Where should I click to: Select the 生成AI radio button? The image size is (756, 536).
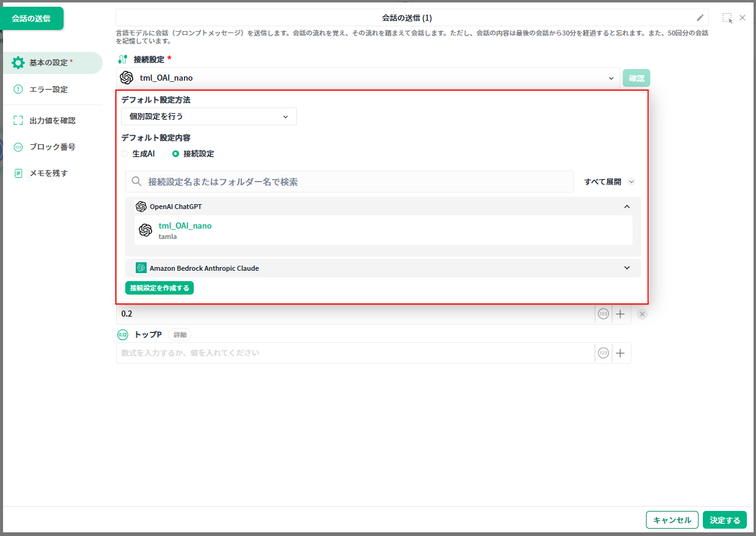tap(125, 154)
